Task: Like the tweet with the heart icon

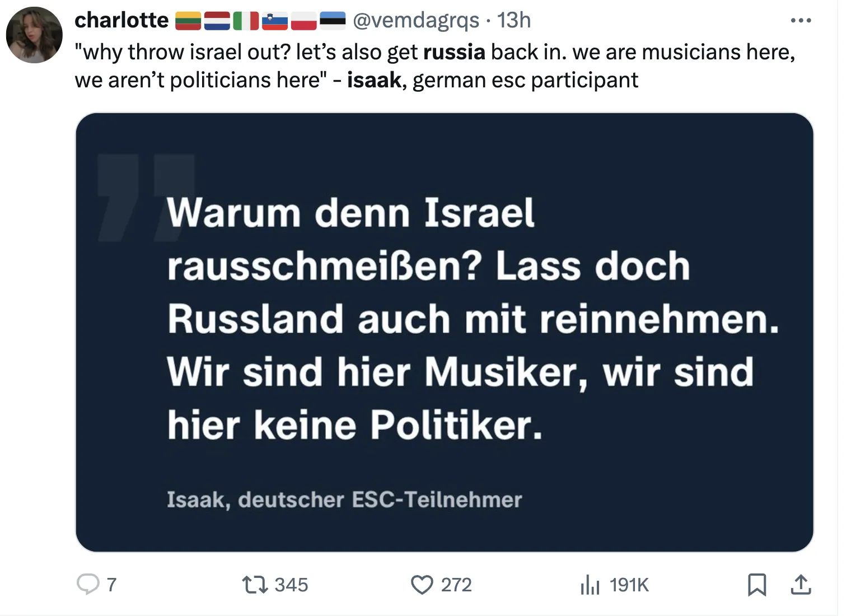Action: pos(422,585)
